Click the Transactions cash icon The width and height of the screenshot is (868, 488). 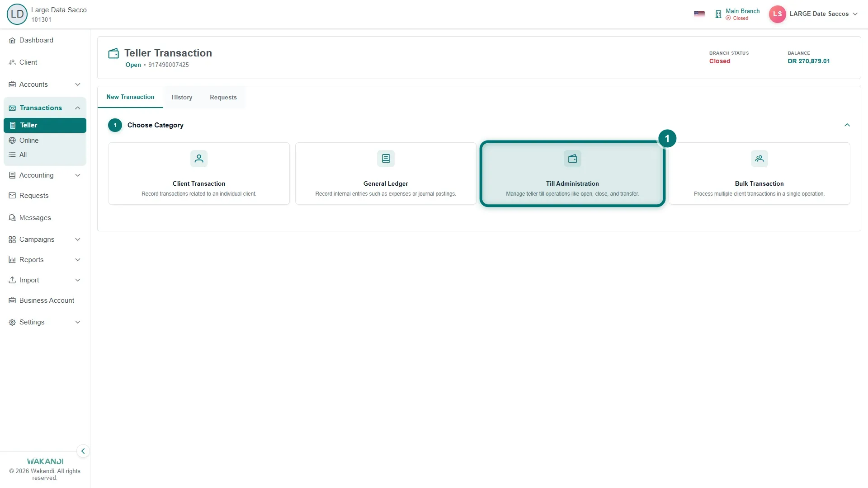tap(12, 108)
